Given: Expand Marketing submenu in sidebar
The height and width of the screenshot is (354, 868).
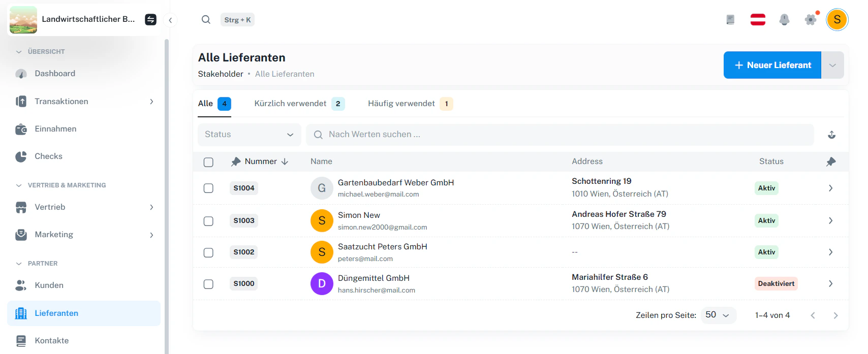Looking at the screenshot, I should coord(151,235).
